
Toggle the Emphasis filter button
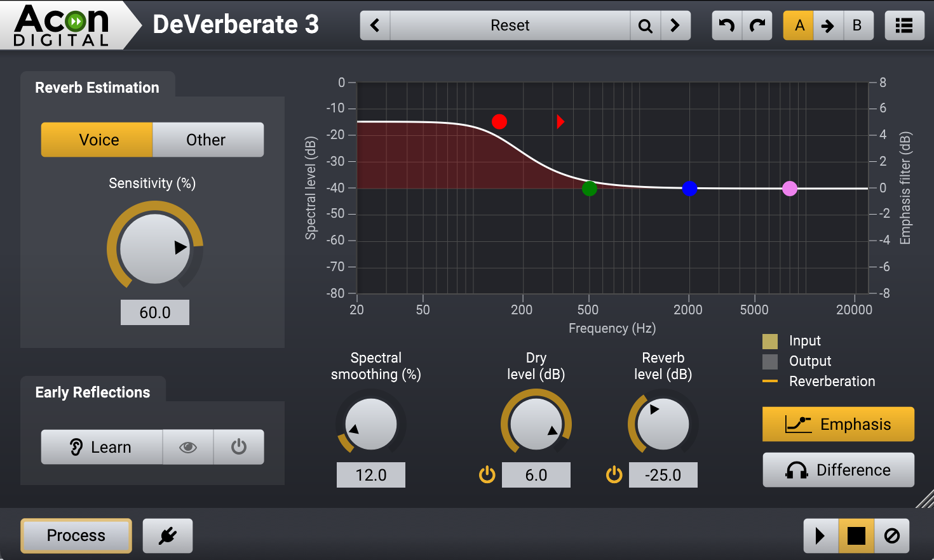(838, 424)
